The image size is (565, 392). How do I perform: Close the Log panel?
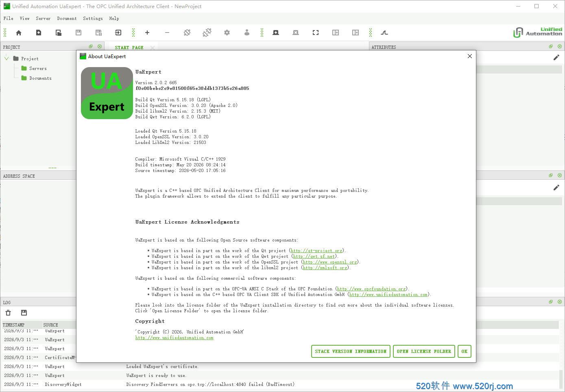coord(560,302)
